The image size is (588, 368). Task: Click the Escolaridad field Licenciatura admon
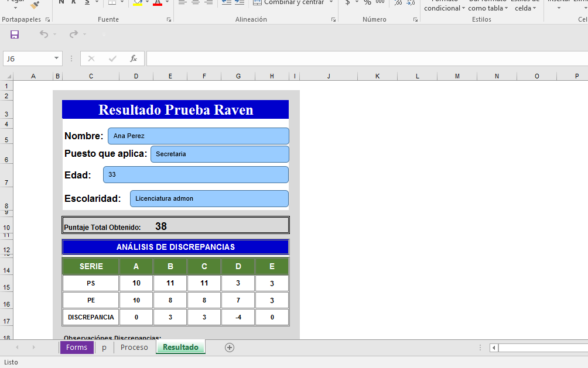[209, 198]
